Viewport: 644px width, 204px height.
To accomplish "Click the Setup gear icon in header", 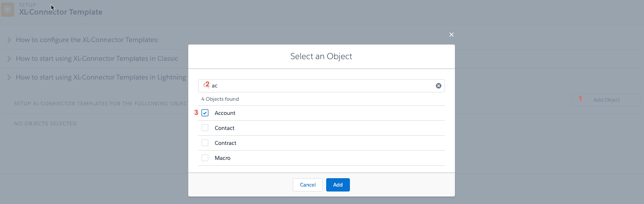I will (x=7, y=10).
